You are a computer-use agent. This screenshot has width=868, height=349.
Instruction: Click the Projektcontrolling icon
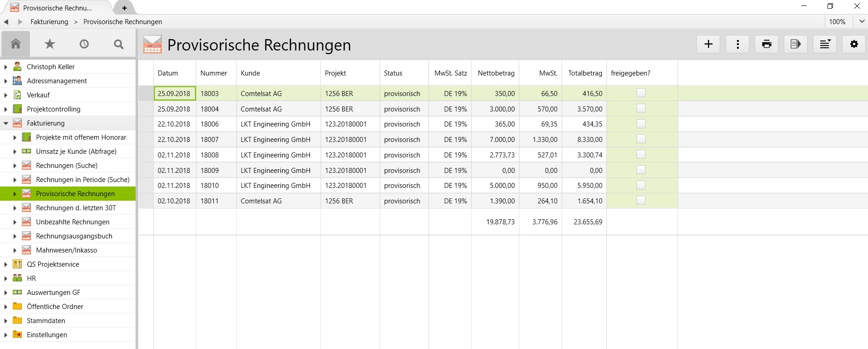(x=17, y=109)
